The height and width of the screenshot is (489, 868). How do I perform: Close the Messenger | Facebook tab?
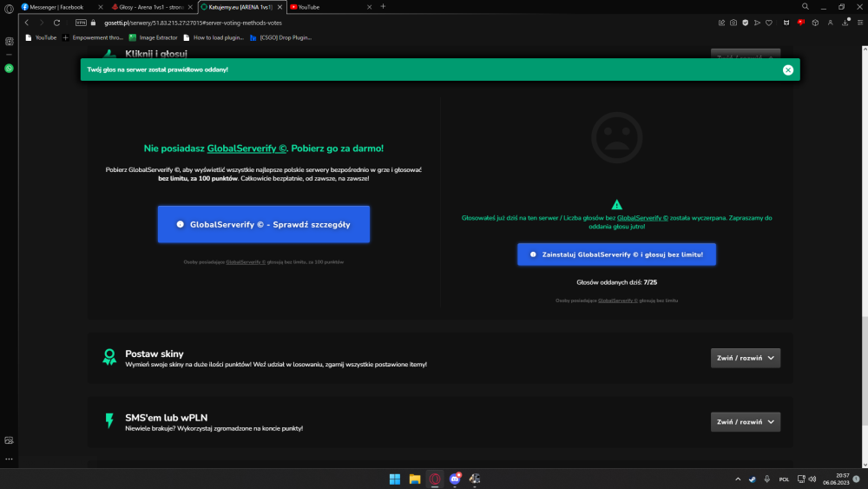pyautogui.click(x=100, y=7)
